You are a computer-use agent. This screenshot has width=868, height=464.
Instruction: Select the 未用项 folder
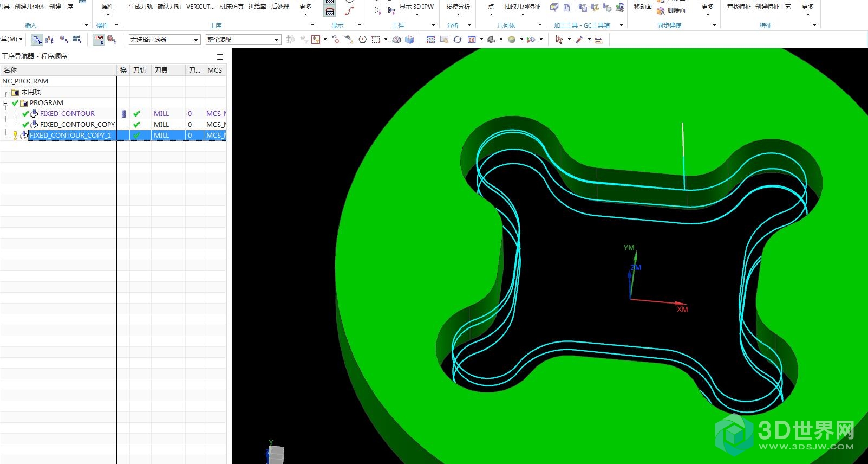pos(30,92)
